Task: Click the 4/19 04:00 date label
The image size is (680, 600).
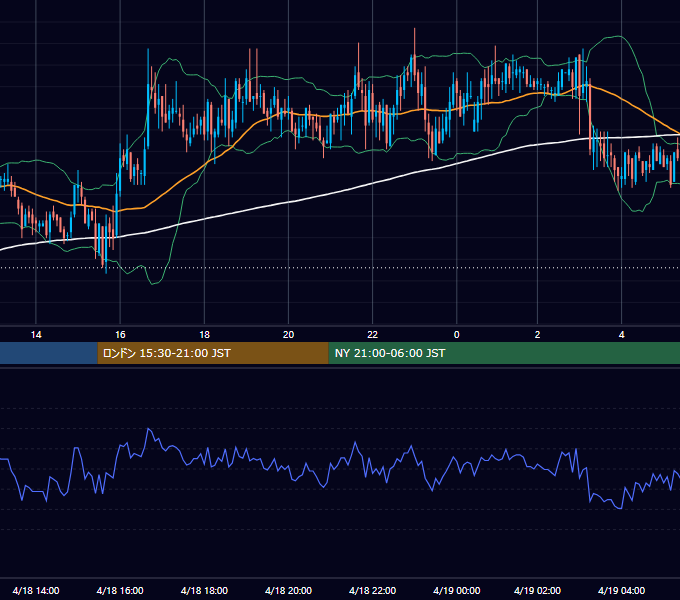Action: pos(621,590)
